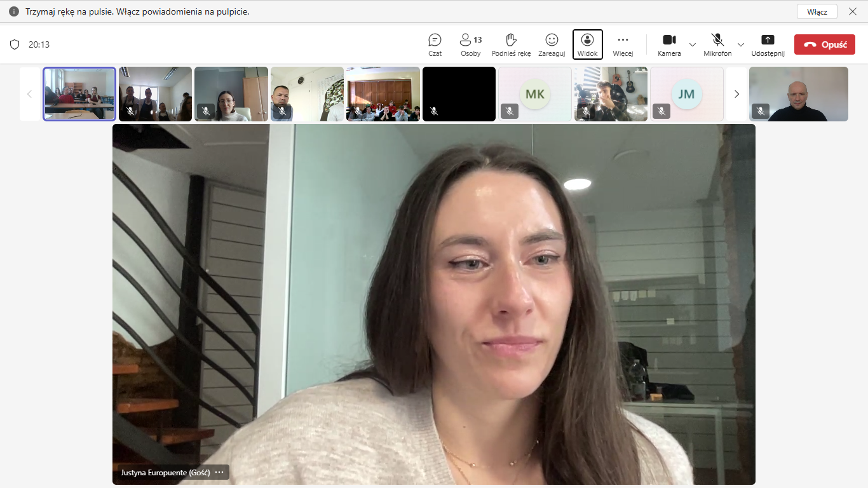
Task: Go to previous participants page arrow
Action: pos(29,94)
